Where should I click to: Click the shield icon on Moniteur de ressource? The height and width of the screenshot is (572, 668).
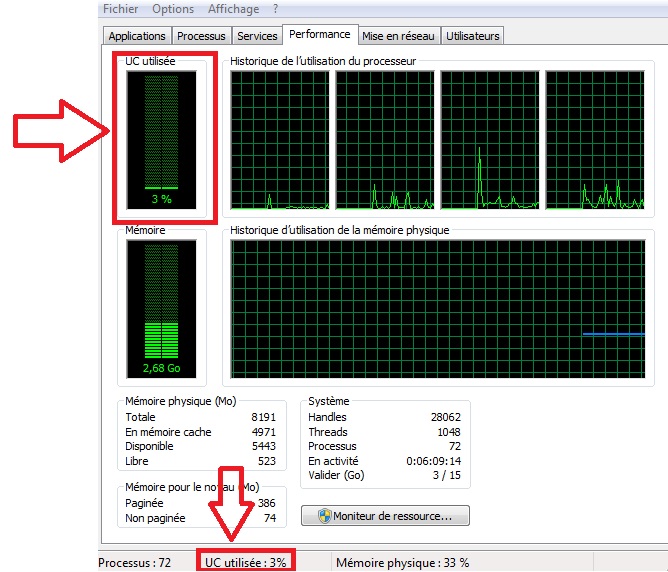tap(325, 516)
